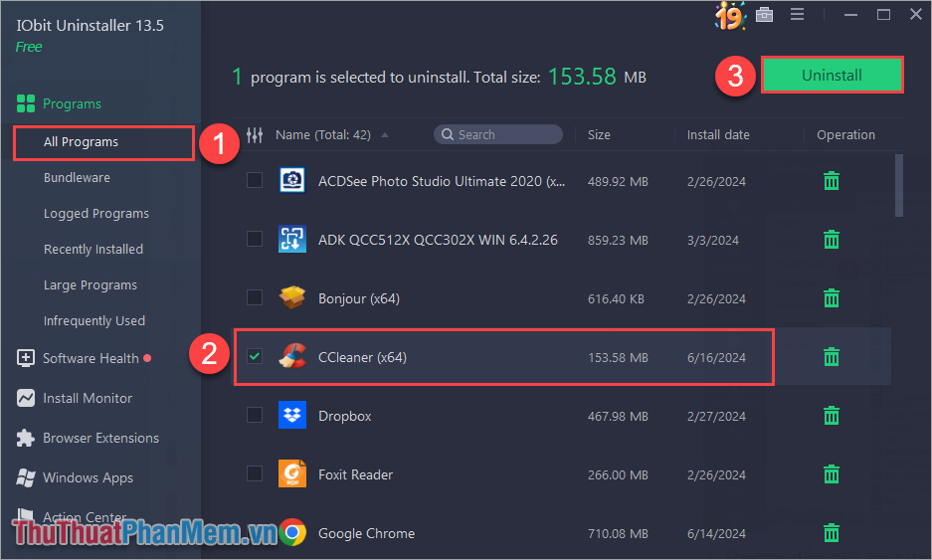Select the ADK QCC512X QCC302X WIN name
This screenshot has width=932, height=560.
click(438, 240)
